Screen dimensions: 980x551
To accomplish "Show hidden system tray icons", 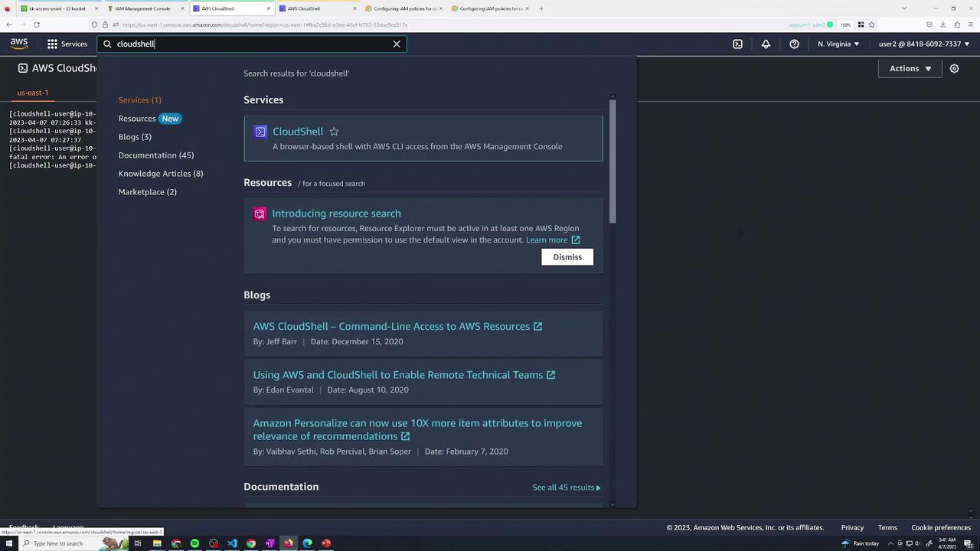I will point(889,543).
